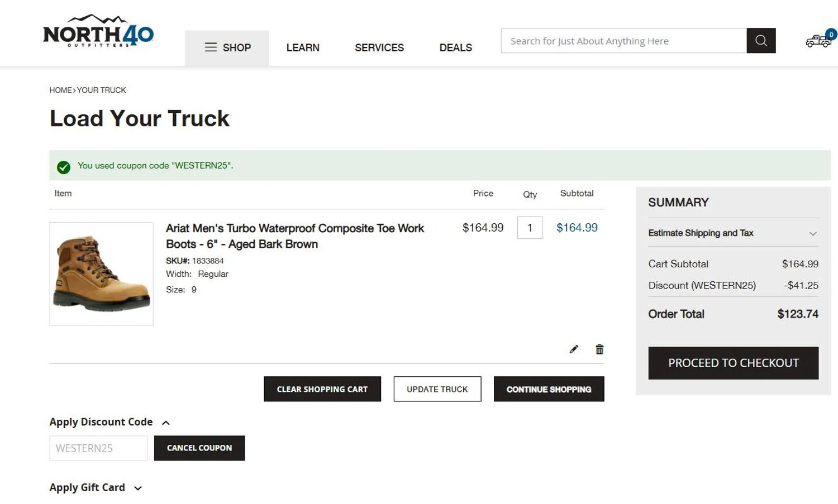Screen dimensions: 838x504
Task: Click CONTINUE SHOPPING button
Action: [x=549, y=389]
